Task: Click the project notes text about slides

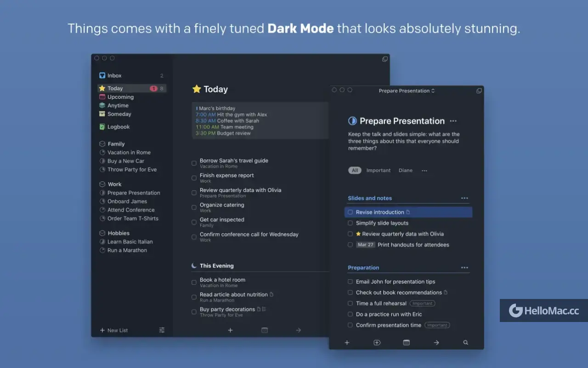Action: pyautogui.click(x=404, y=141)
